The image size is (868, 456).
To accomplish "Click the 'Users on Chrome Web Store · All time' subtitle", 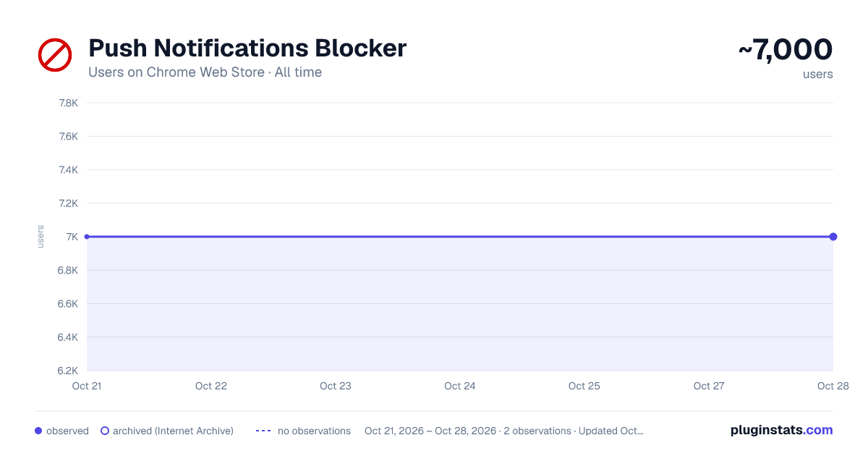I will pos(205,72).
